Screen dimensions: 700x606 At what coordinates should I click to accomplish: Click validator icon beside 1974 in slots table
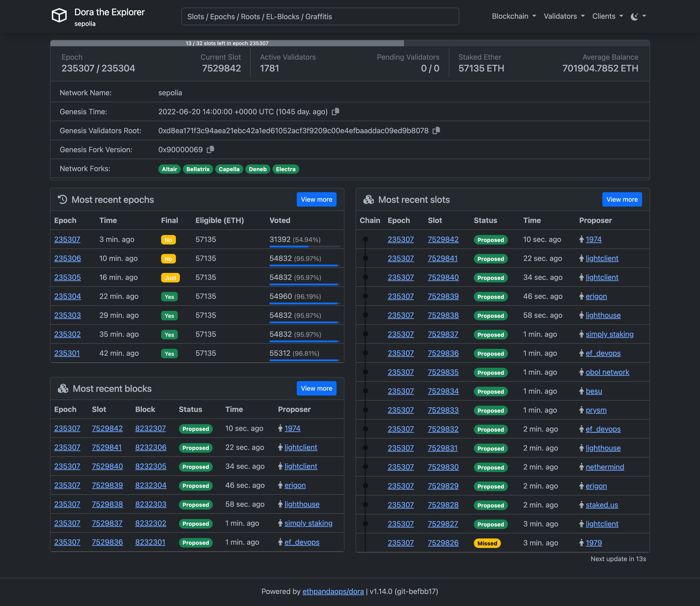click(581, 239)
